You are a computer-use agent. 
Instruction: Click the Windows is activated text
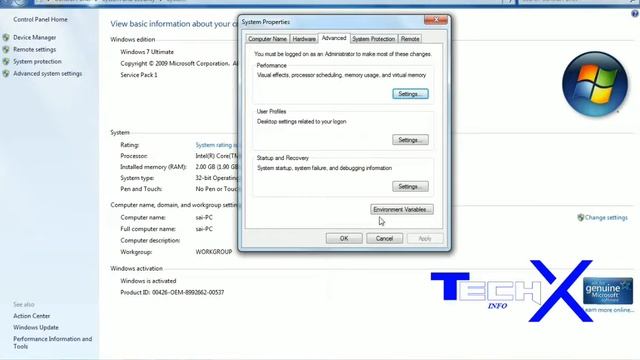click(148, 281)
